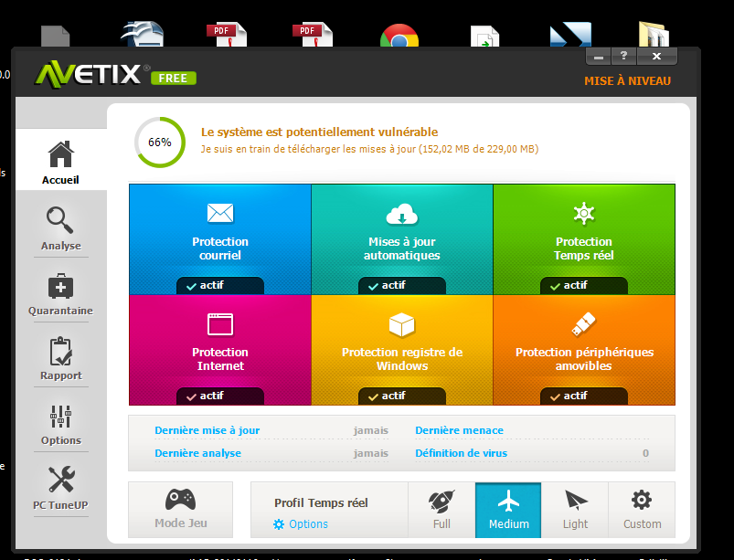Open the Rapport section
The image size is (734, 560).
[x=61, y=359]
